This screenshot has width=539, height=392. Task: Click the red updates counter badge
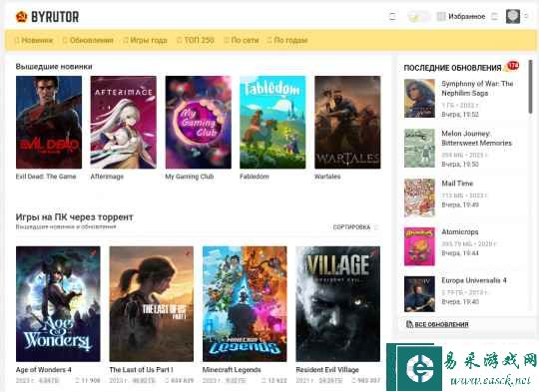coord(513,65)
